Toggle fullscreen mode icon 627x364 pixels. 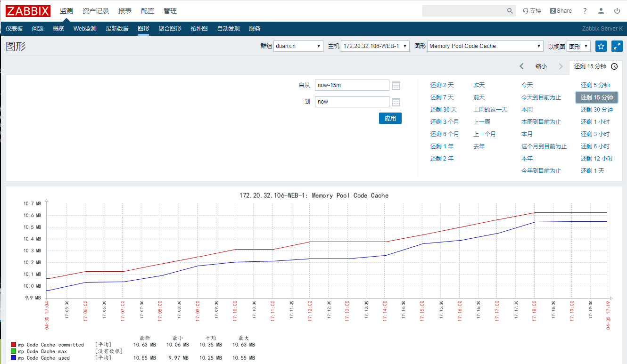tap(617, 46)
